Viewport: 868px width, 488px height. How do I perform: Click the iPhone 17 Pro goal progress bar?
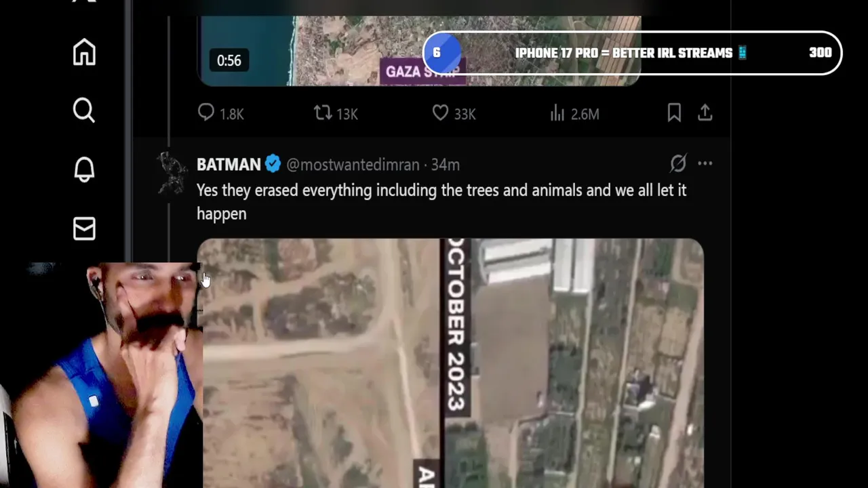coord(632,53)
